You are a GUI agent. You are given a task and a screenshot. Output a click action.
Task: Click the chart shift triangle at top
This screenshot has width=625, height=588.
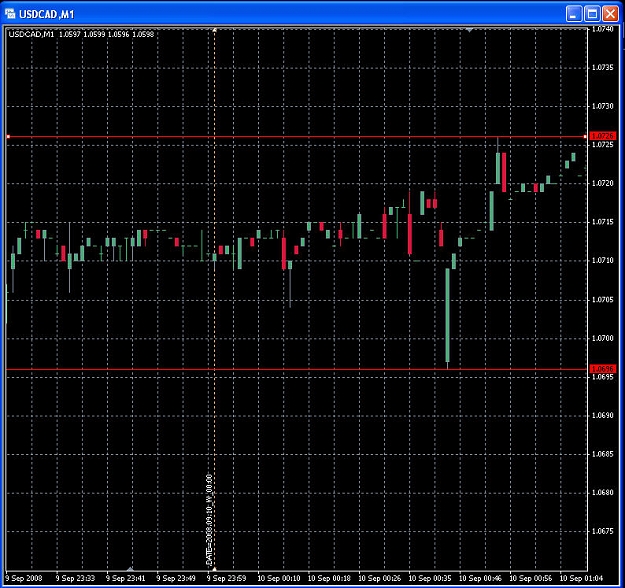[x=469, y=30]
